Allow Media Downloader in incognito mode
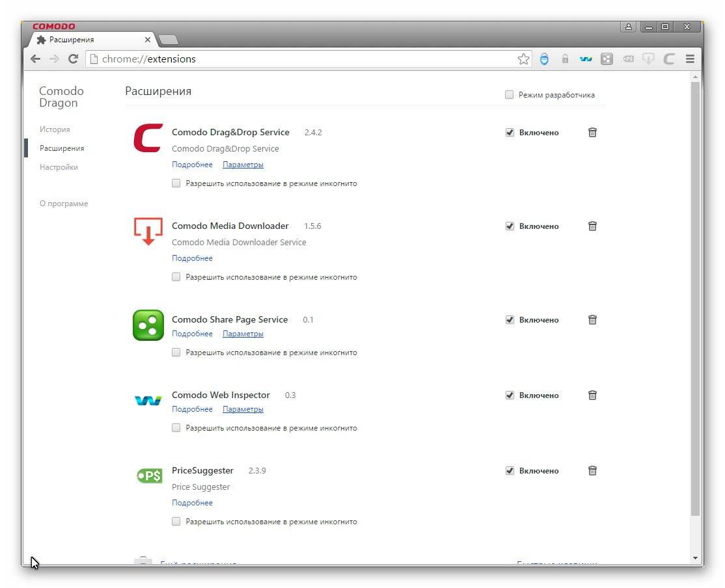 (176, 277)
